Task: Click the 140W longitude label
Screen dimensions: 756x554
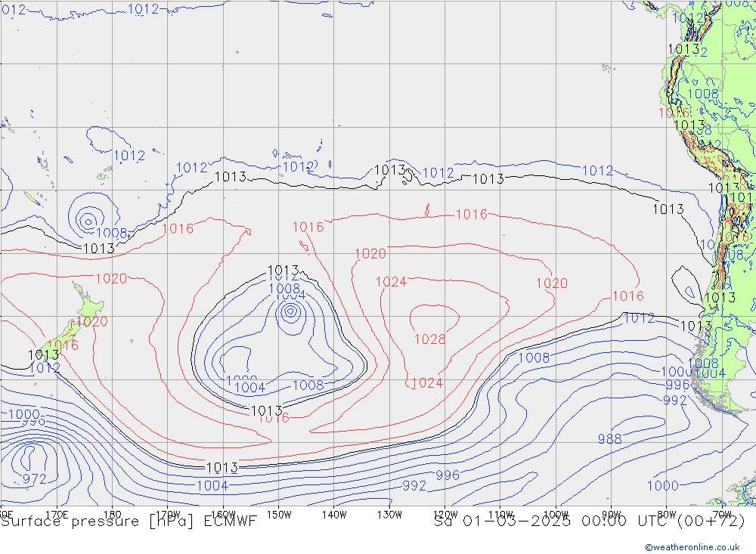Action: click(334, 515)
